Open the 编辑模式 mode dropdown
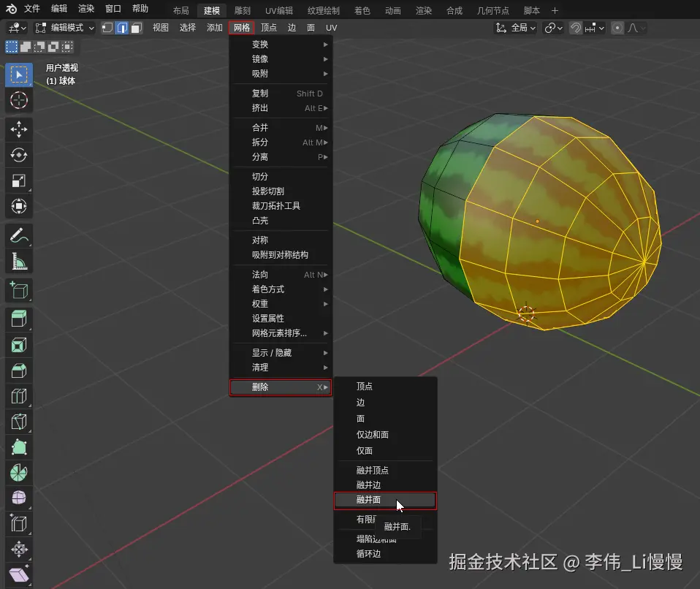The image size is (700, 589). pyautogui.click(x=65, y=28)
